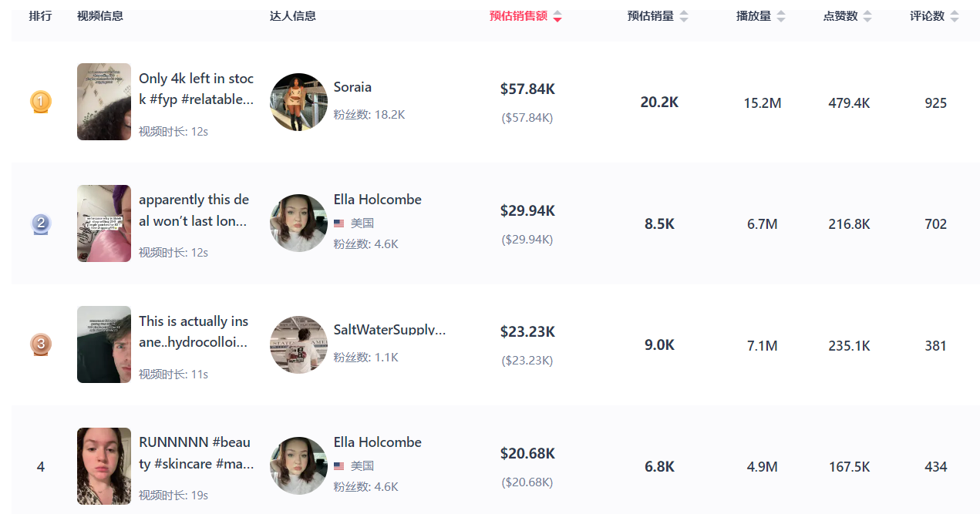The width and height of the screenshot is (980, 514).
Task: Click Soraia's profile avatar
Action: coord(298,102)
